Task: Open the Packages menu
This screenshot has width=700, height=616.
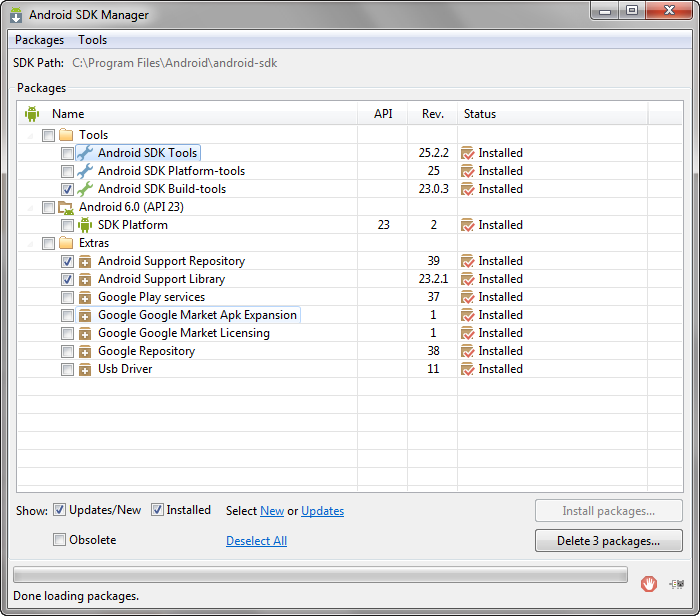Action: [39, 40]
